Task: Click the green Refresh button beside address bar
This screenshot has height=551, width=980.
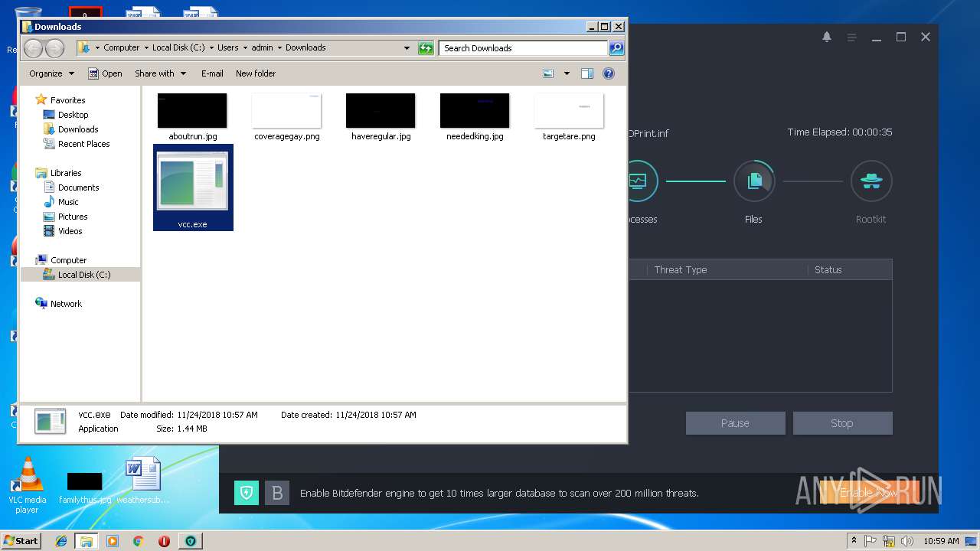Action: point(426,48)
